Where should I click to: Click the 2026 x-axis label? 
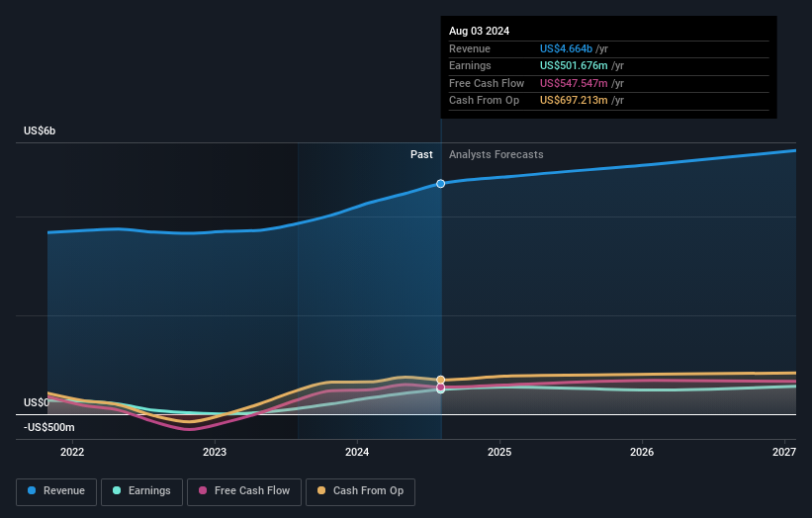[x=642, y=452]
